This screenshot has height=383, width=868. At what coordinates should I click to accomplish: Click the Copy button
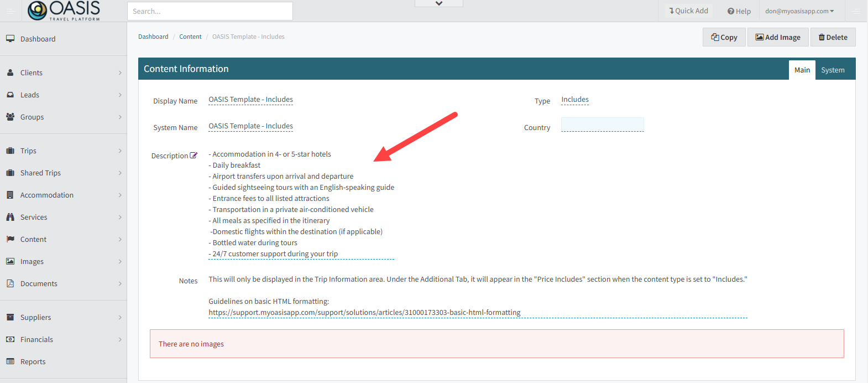click(724, 37)
